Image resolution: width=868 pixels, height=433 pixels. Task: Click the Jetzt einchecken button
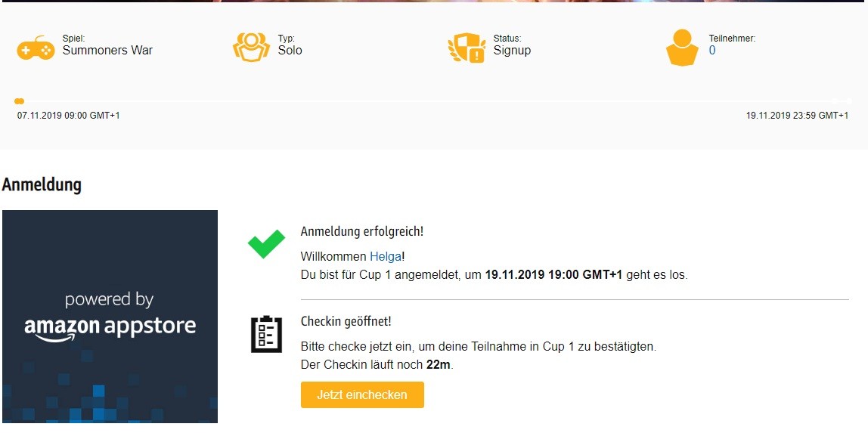(362, 395)
